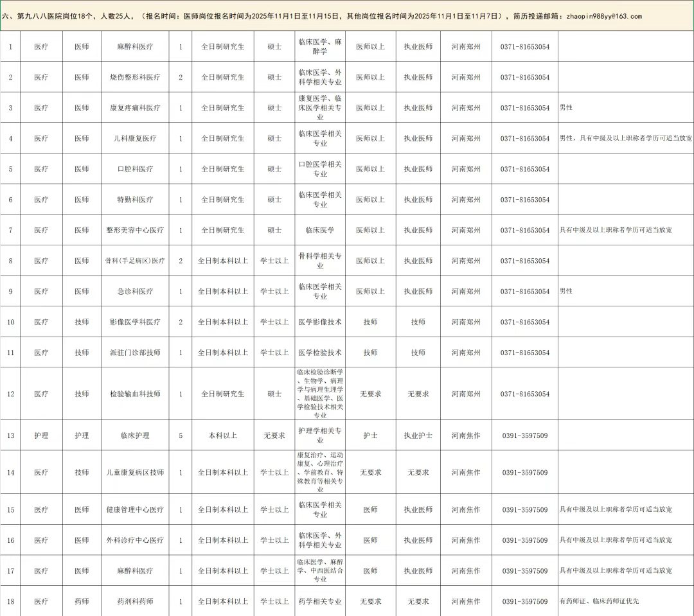Select the 特勤科医疗 cell
694x616 pixels.
point(135,200)
